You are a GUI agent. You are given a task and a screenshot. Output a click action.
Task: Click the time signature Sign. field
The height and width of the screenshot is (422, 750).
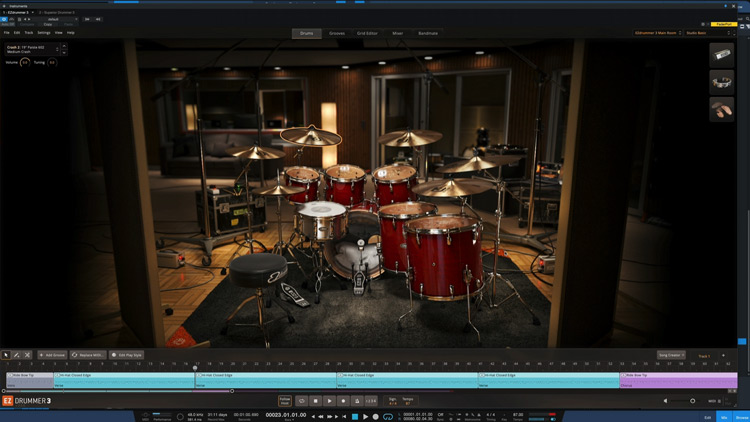(x=393, y=401)
